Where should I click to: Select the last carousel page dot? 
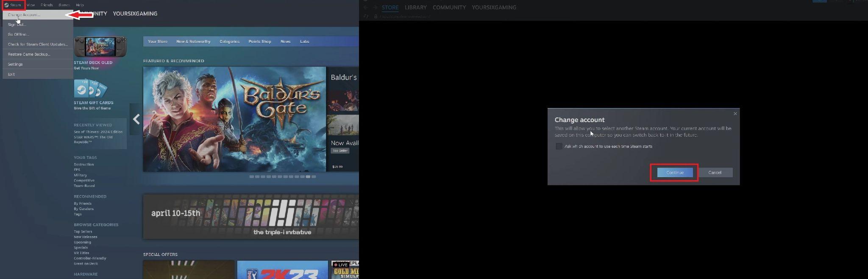click(314, 176)
